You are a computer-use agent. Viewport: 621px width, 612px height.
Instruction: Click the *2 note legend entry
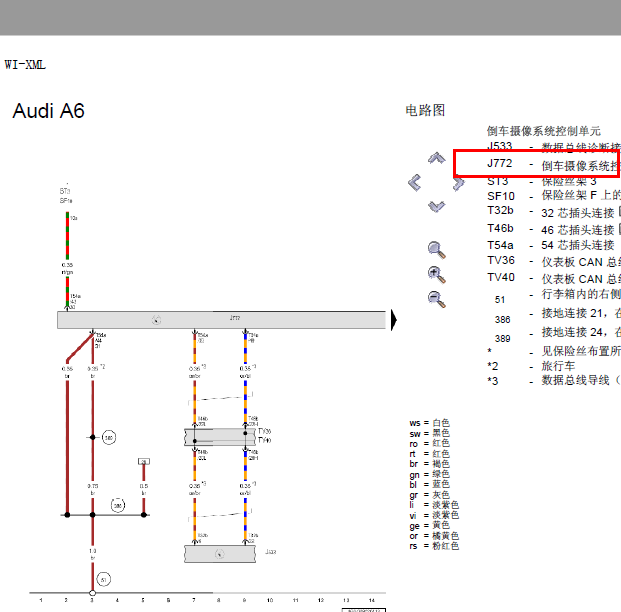531,366
